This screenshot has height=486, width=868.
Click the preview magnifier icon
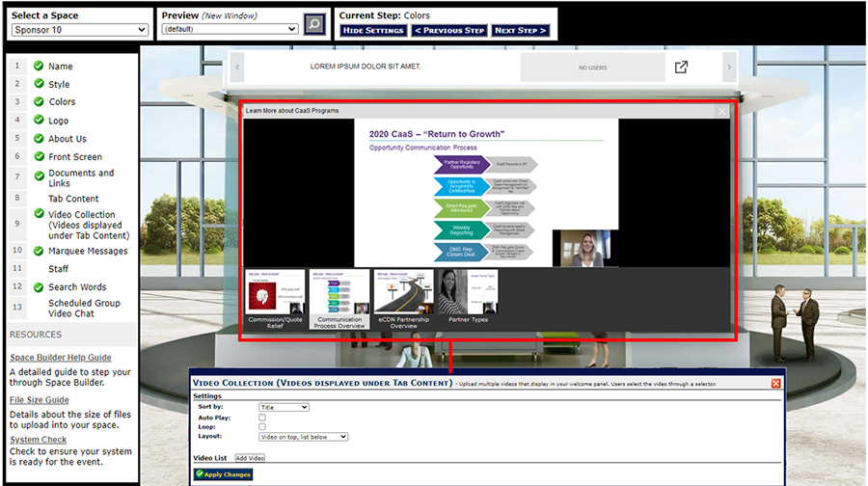314,24
